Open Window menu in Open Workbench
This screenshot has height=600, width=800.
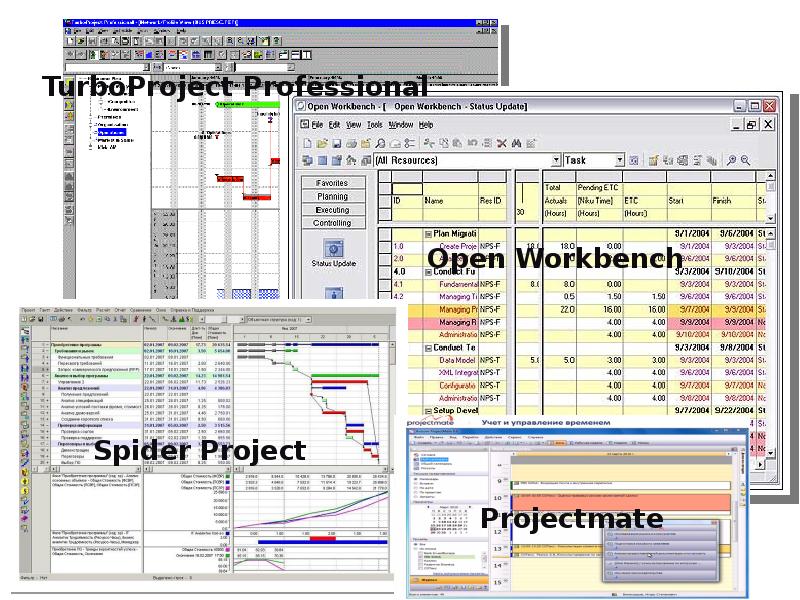(401, 124)
